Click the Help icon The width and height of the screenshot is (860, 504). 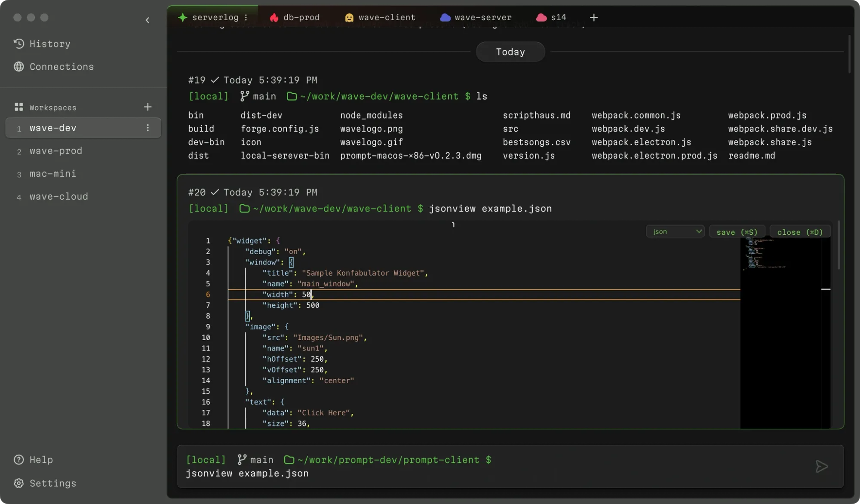pos(18,460)
